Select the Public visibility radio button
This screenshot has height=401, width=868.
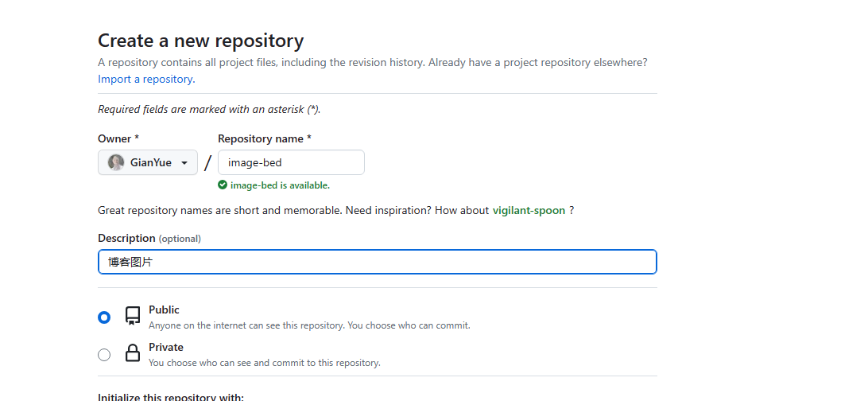click(104, 317)
